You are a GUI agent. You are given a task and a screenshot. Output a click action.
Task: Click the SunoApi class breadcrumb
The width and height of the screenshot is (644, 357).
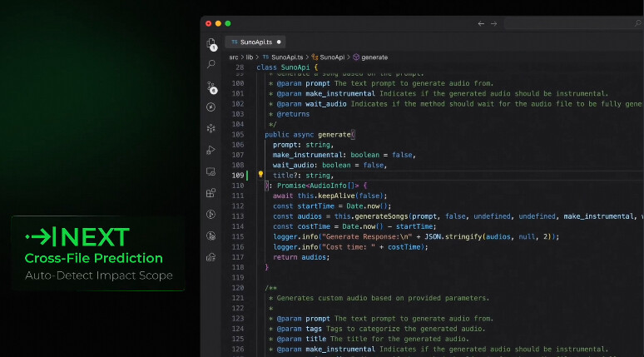(331, 57)
